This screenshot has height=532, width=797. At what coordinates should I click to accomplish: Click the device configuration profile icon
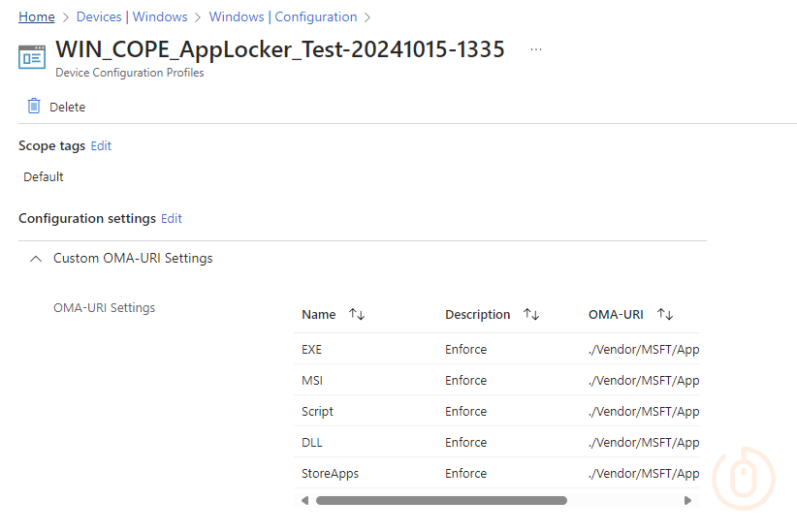[x=32, y=56]
